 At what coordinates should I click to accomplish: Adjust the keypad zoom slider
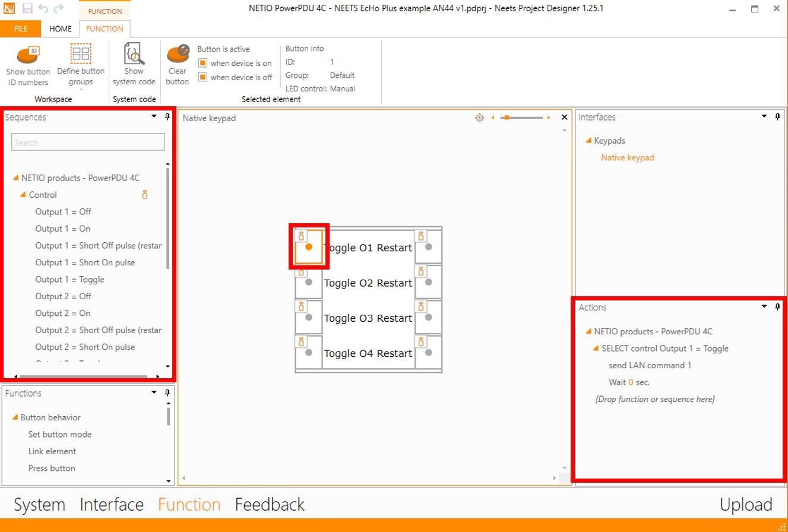pyautogui.click(x=506, y=118)
